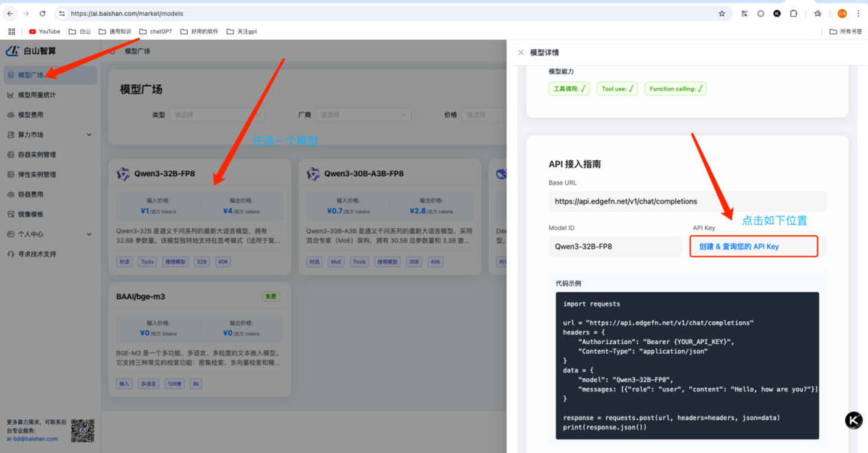Click the 32B tag on Qwen3-32B-FP8 card

202,262
